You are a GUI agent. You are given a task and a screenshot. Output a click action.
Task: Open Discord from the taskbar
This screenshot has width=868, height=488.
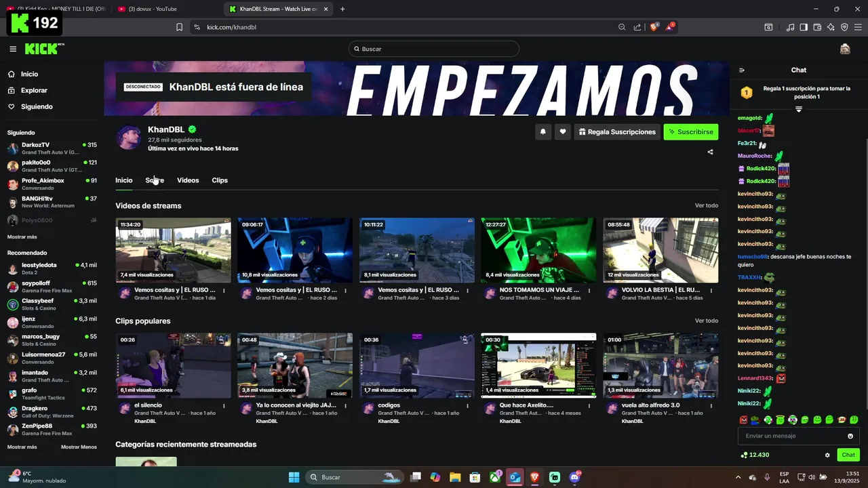575,477
